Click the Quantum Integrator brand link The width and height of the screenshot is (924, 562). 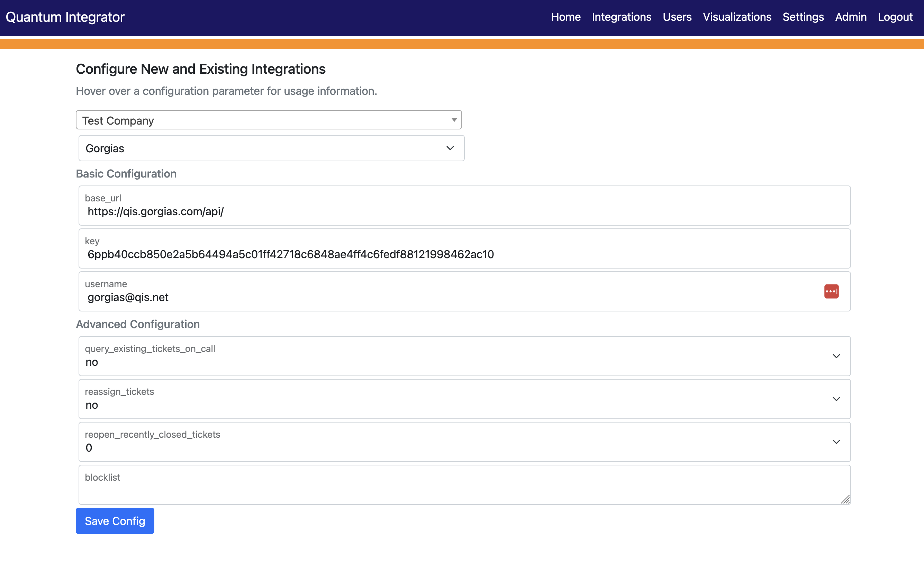[x=65, y=17]
